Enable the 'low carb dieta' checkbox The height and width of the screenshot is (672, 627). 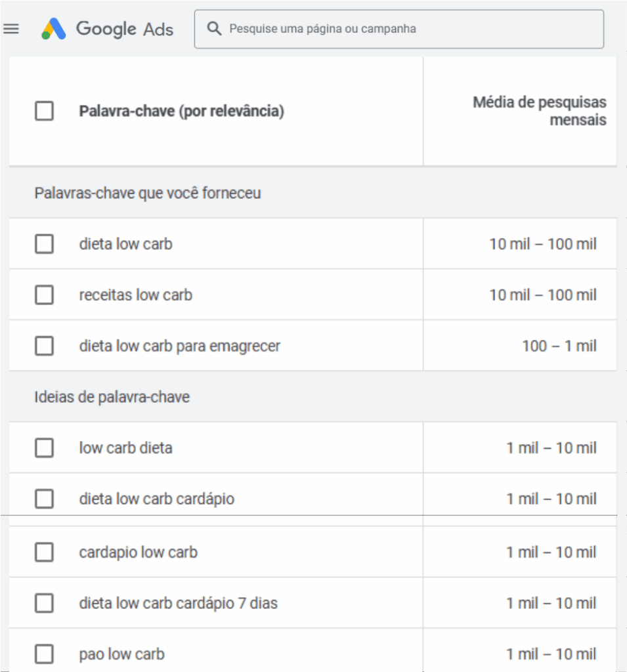click(x=44, y=448)
